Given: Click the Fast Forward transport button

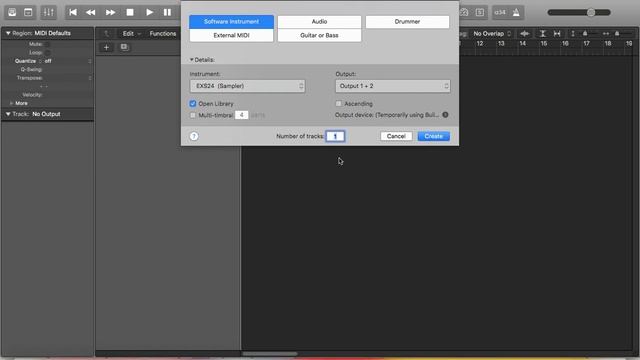Looking at the screenshot, I should pos(110,12).
